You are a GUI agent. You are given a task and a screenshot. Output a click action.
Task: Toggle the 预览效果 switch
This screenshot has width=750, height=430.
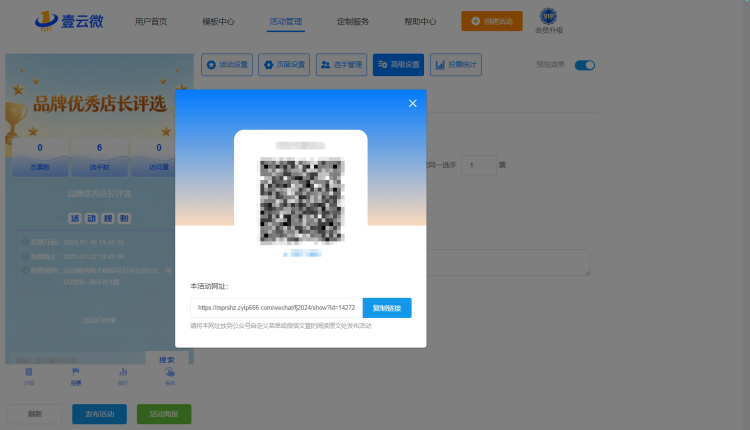pos(585,65)
